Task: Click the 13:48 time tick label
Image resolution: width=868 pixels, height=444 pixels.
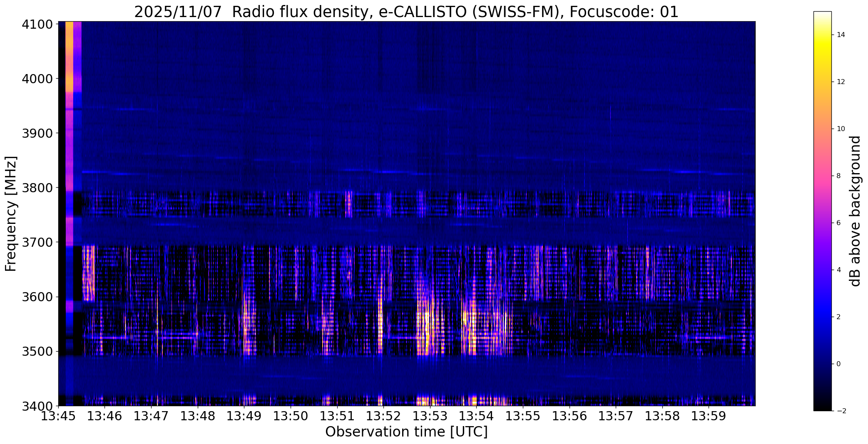Action: point(198,416)
